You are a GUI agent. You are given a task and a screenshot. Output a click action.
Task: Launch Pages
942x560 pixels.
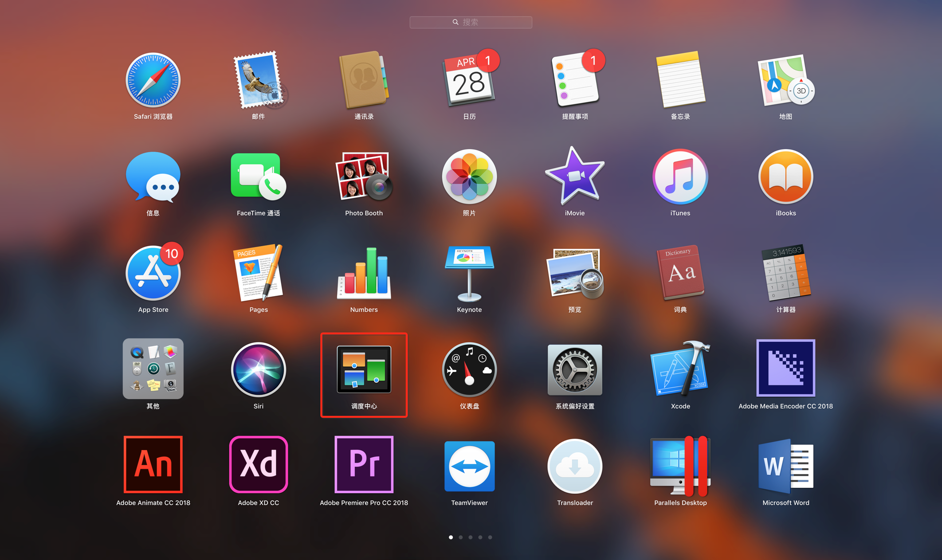coord(259,273)
